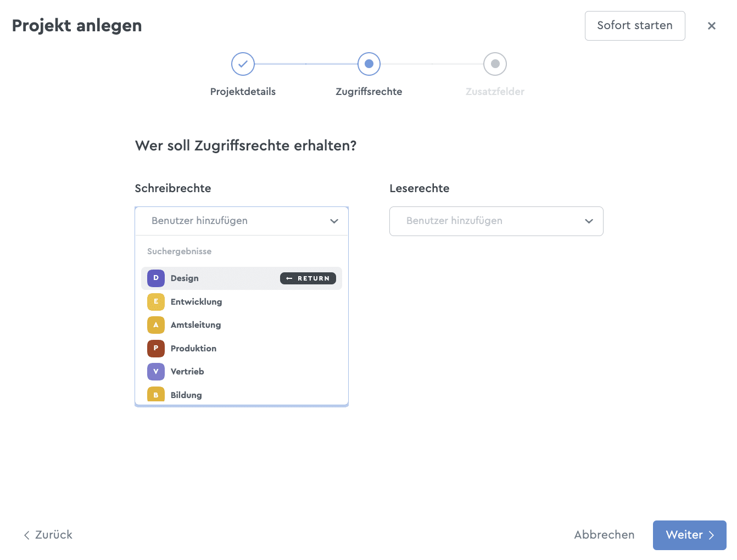
Task: Select the Zugriffsrechte step circle
Action: tap(369, 64)
